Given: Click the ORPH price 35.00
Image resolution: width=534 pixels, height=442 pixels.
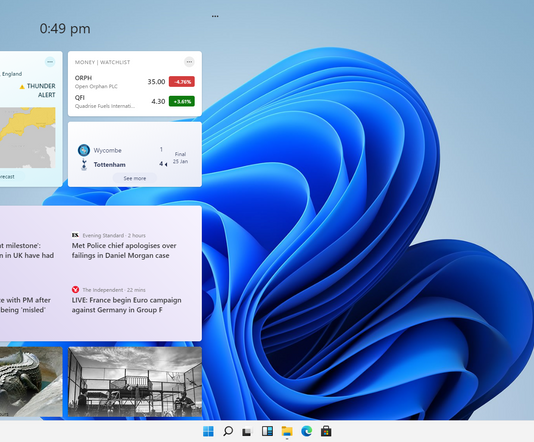Looking at the screenshot, I should pyautogui.click(x=156, y=82).
